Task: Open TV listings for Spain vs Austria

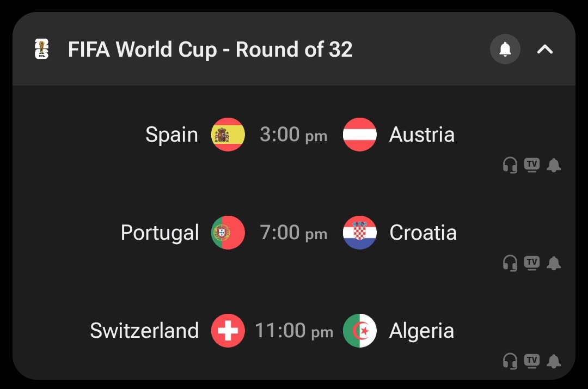Action: pyautogui.click(x=532, y=165)
